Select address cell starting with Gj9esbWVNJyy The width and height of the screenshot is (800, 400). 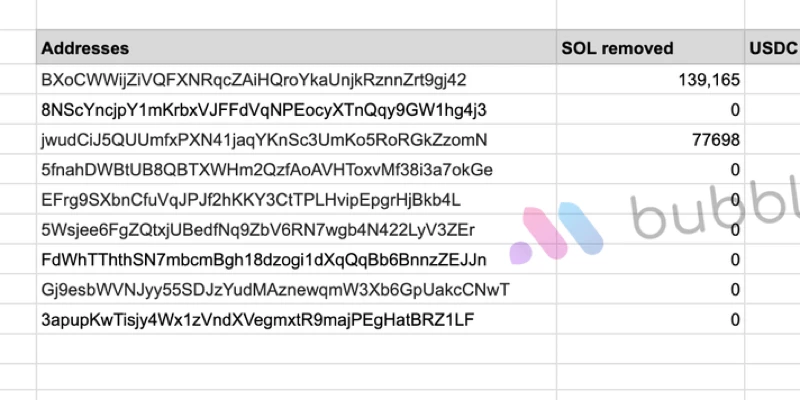(296, 289)
